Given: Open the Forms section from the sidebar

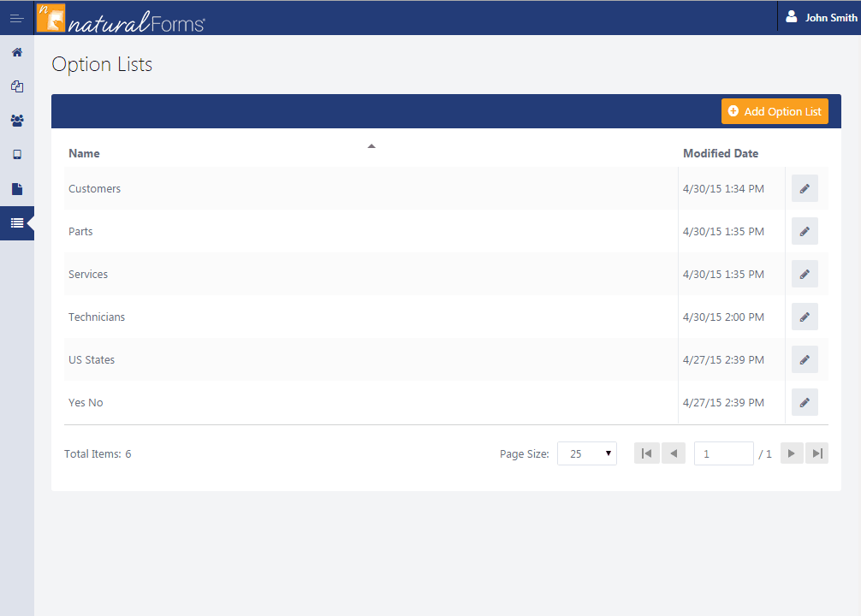Looking at the screenshot, I should 17,86.
